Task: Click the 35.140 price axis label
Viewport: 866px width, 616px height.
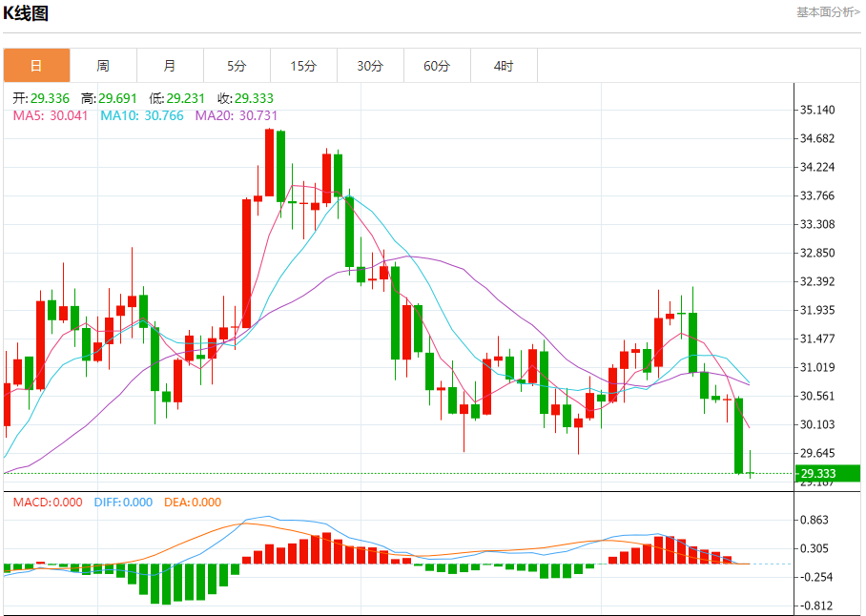Action: [817, 110]
